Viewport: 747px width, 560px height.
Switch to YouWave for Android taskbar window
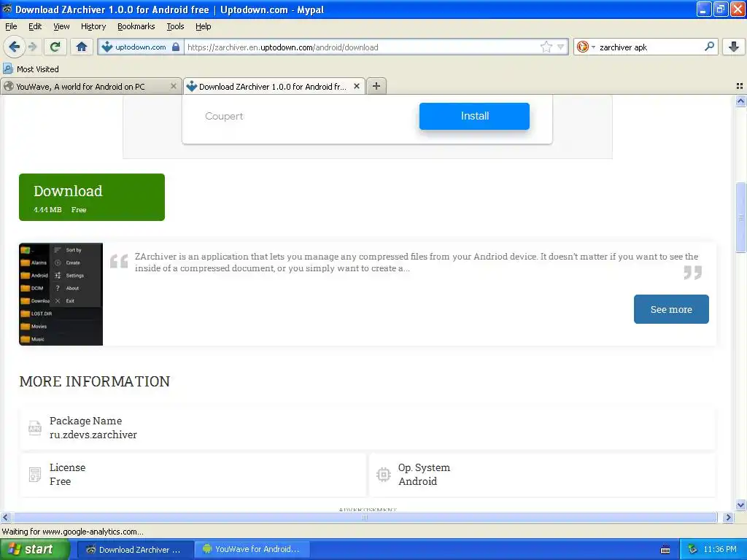[x=252, y=549]
